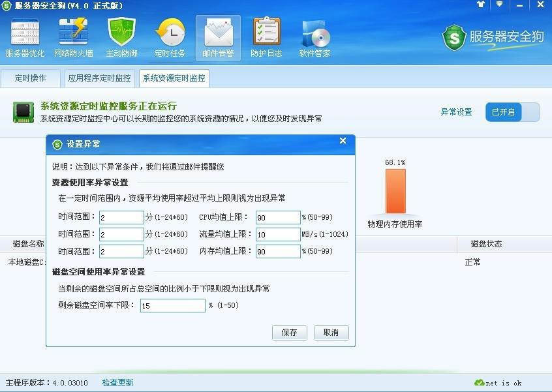Viewport: 552px width, 392px height.
Task: Click the 检查更新 update link
Action: [x=117, y=384]
